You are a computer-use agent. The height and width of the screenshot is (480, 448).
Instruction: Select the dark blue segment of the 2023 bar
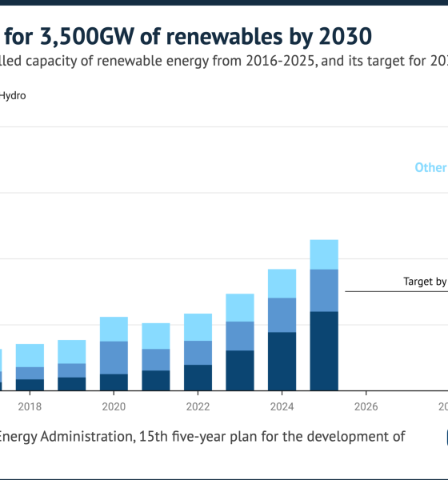pos(240,370)
